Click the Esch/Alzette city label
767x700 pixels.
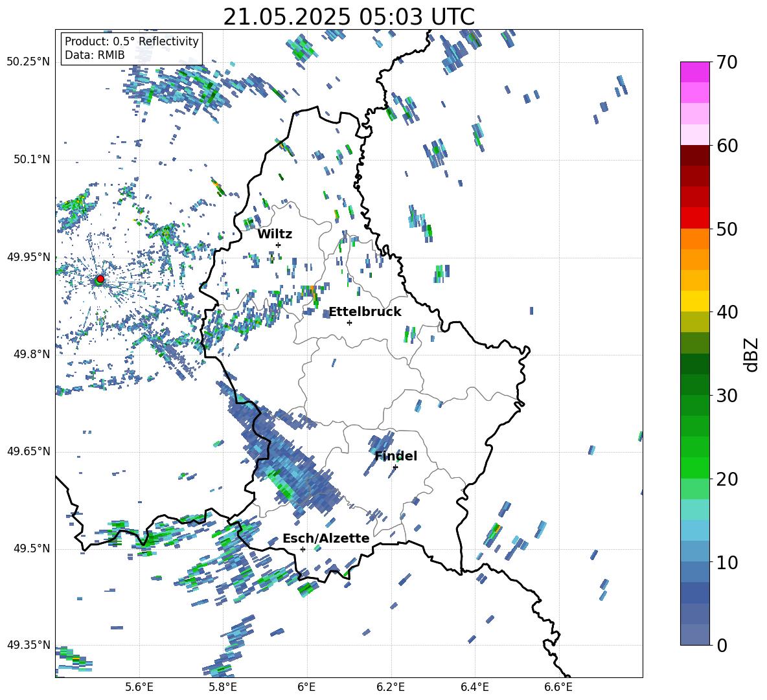(326, 538)
